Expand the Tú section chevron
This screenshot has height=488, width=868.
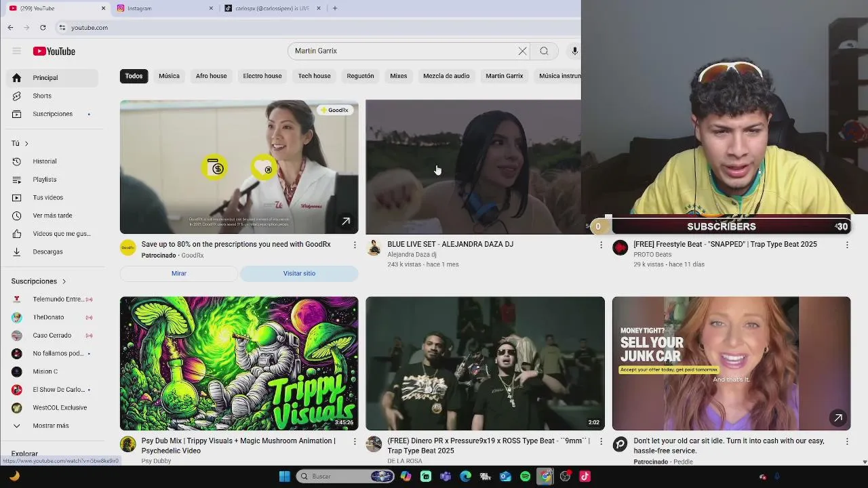(x=26, y=144)
